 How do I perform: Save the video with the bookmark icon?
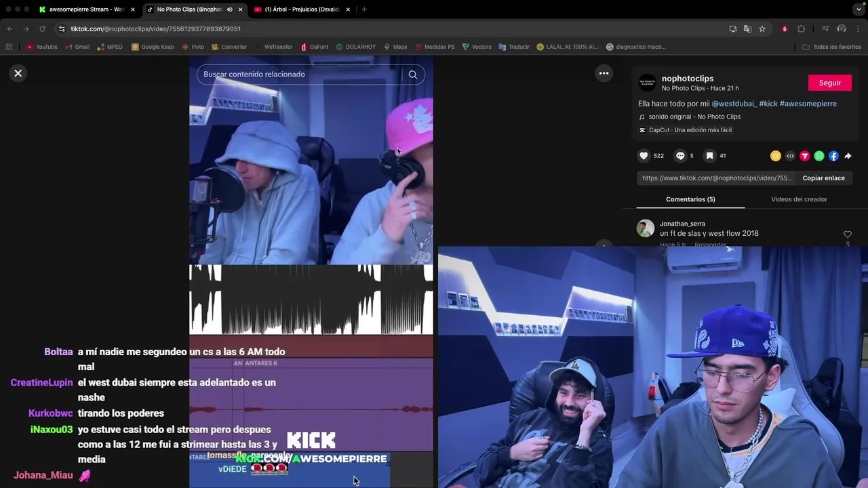[x=709, y=156]
